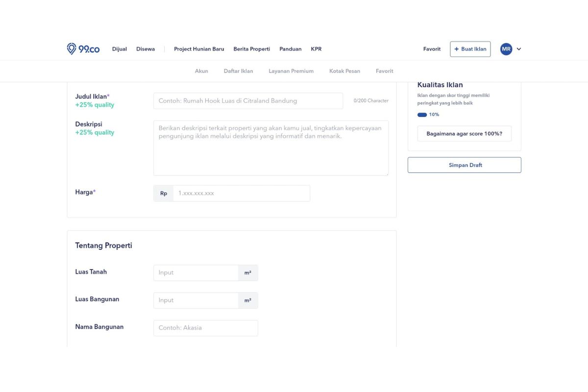This screenshot has height=392, width=588.
Task: Click +25% quality under Deskripsi
Action: point(95,132)
